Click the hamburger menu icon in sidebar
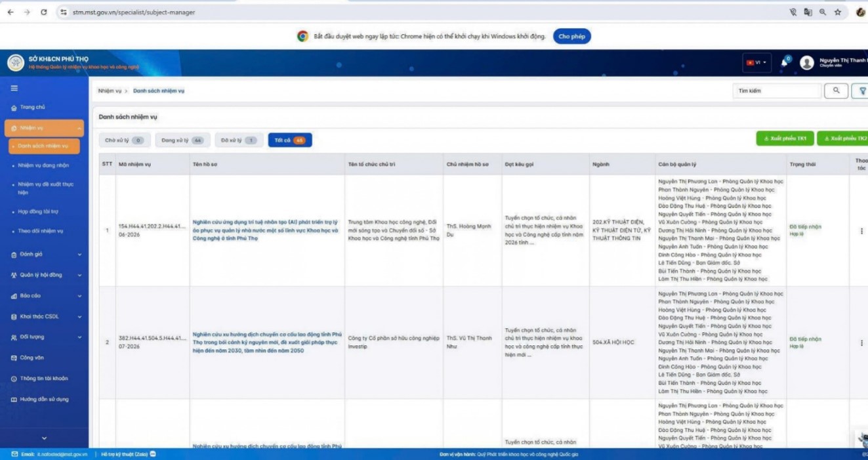Screen dimensions: 868x460 tap(14, 88)
